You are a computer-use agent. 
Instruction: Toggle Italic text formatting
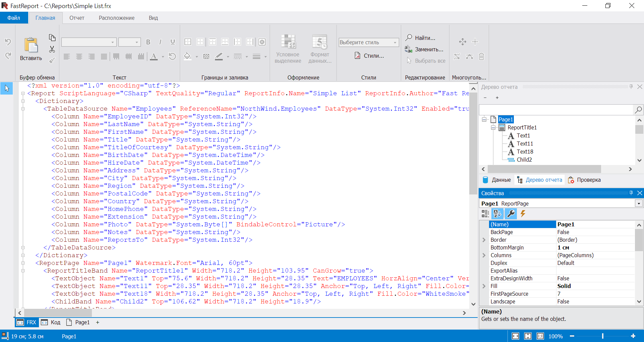pyautogui.click(x=160, y=42)
